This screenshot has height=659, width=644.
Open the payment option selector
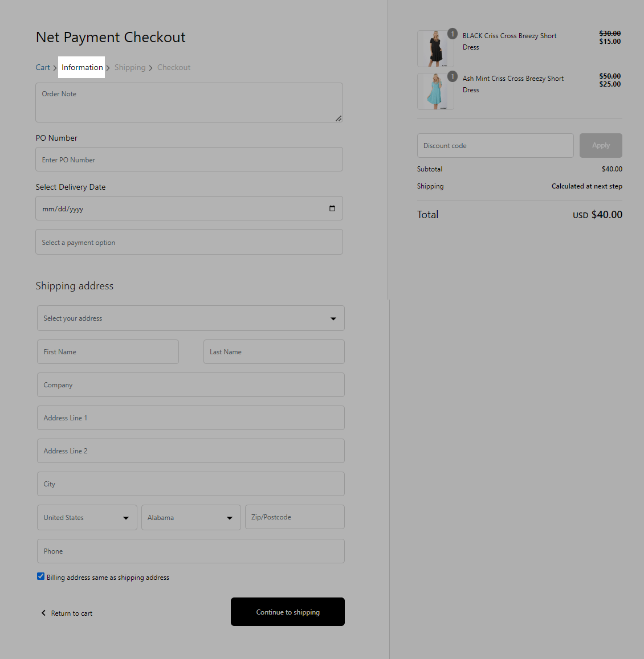tap(189, 242)
